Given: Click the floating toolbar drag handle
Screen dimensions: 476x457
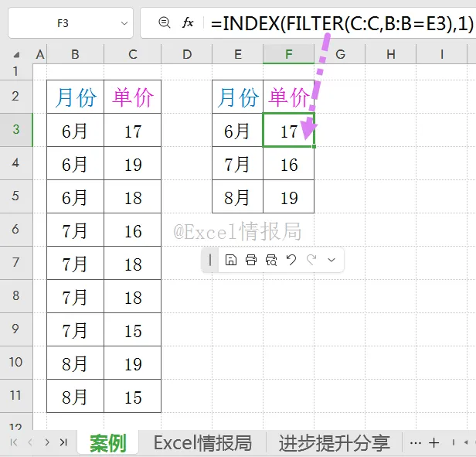Looking at the screenshot, I should [x=210, y=260].
